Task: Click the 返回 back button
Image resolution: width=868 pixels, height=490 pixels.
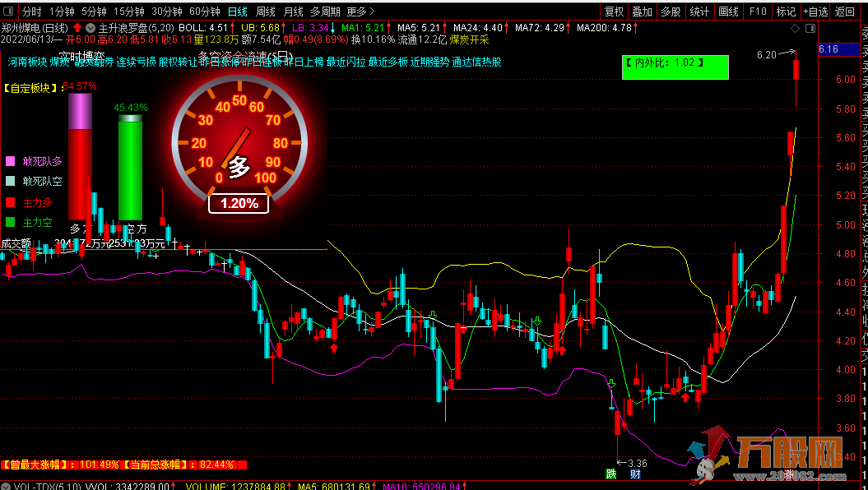Action: pos(845,11)
